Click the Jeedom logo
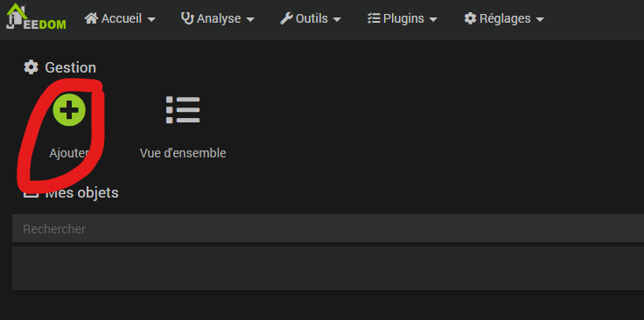The image size is (644, 320). pyautogui.click(x=36, y=17)
